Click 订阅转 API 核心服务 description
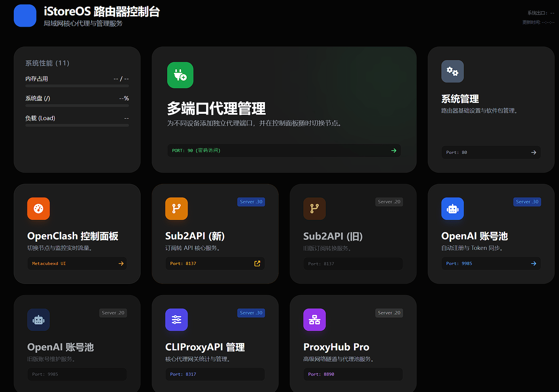Viewport: 559px width, 392px height. coord(194,248)
